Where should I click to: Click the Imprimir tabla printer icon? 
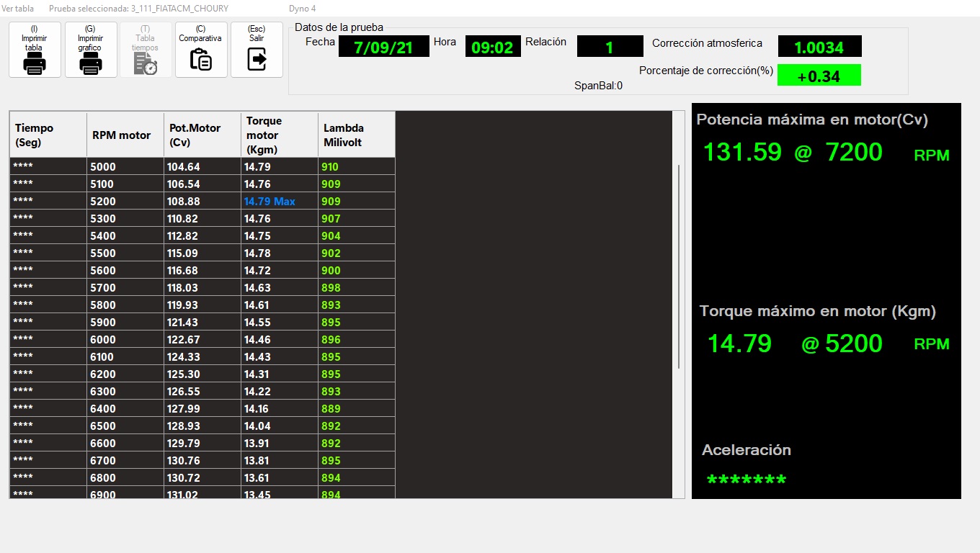point(35,65)
